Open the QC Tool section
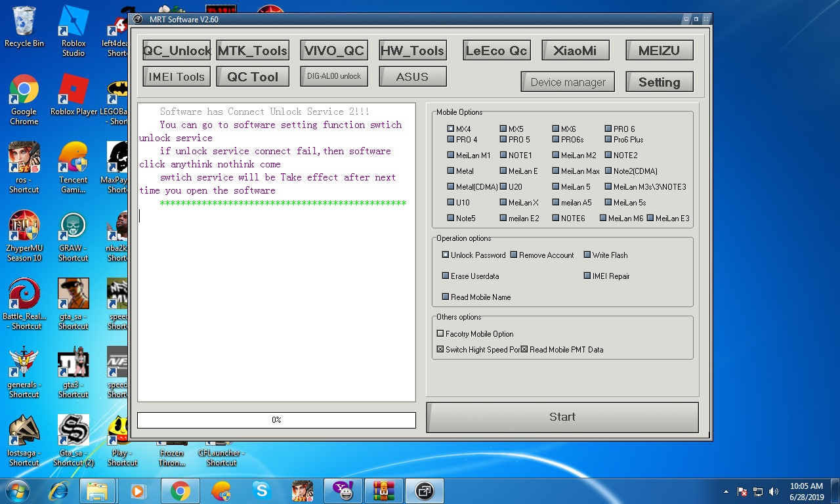This screenshot has width=840, height=504. (253, 77)
